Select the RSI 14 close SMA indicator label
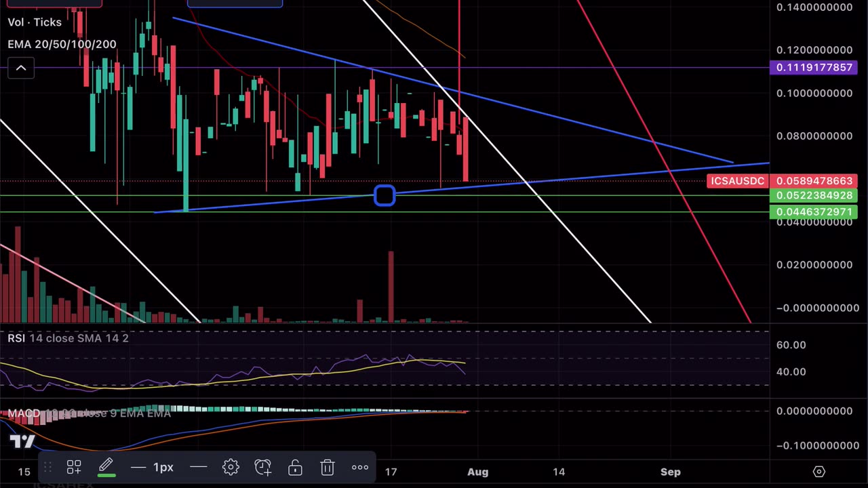Viewport: 868px width, 488px height. 68,338
